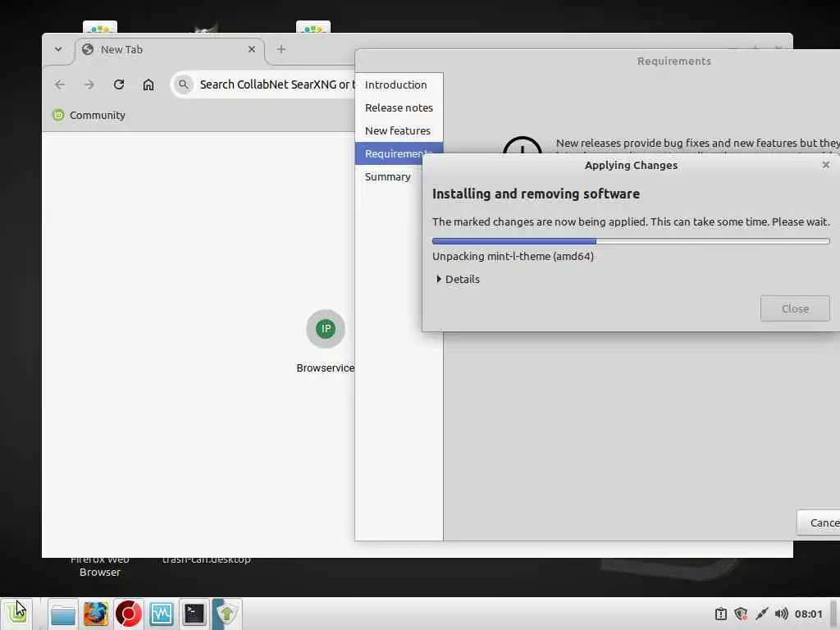Go to the browser home page
This screenshot has height=630, width=840.
coord(148,84)
